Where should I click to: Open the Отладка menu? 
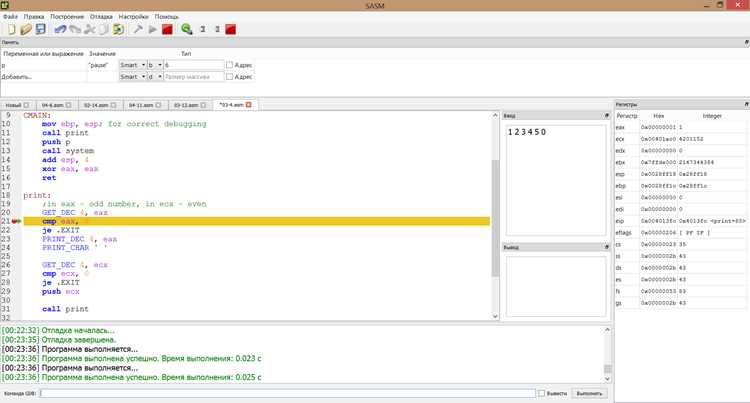tap(101, 16)
